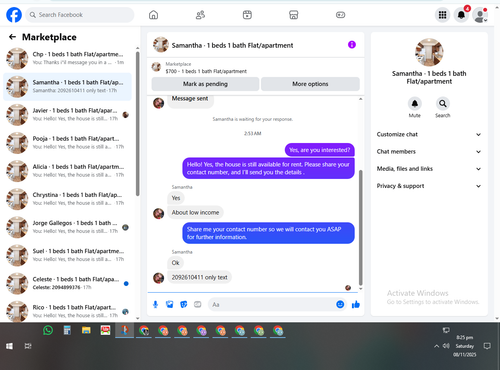The height and width of the screenshot is (370, 500).
Task: Open the Rico conversation
Action: click(67, 311)
